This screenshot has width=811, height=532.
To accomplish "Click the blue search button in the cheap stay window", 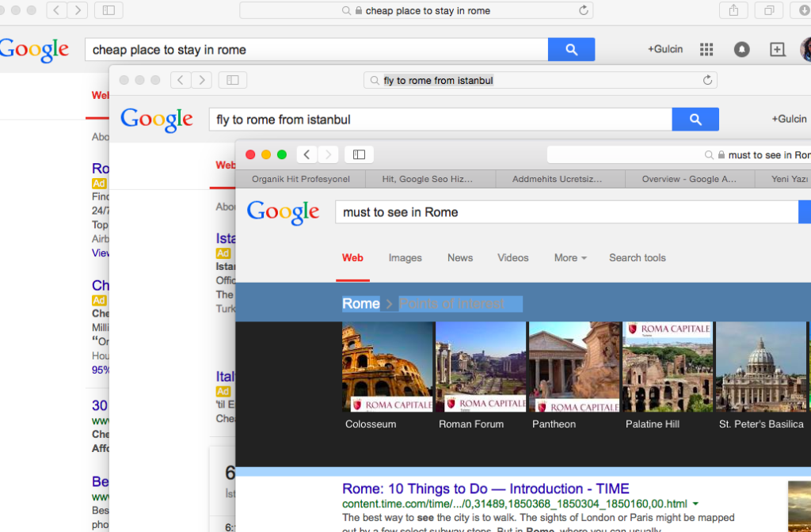I will pos(571,50).
